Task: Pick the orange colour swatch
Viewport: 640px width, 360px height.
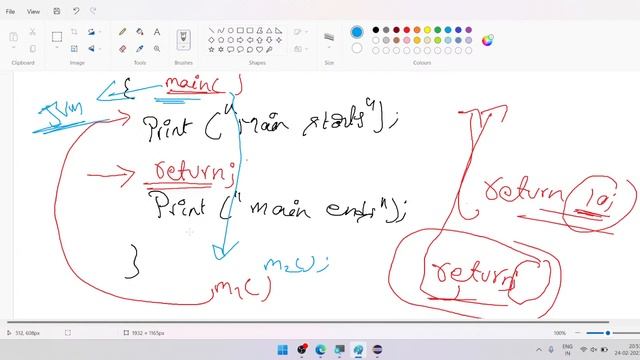Action: [x=417, y=30]
